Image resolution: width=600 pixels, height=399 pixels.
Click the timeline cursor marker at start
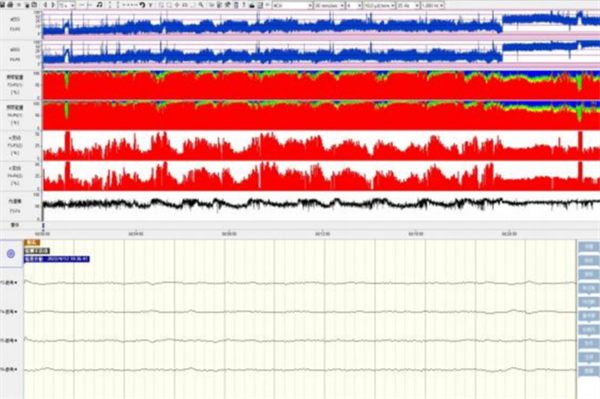[43, 225]
